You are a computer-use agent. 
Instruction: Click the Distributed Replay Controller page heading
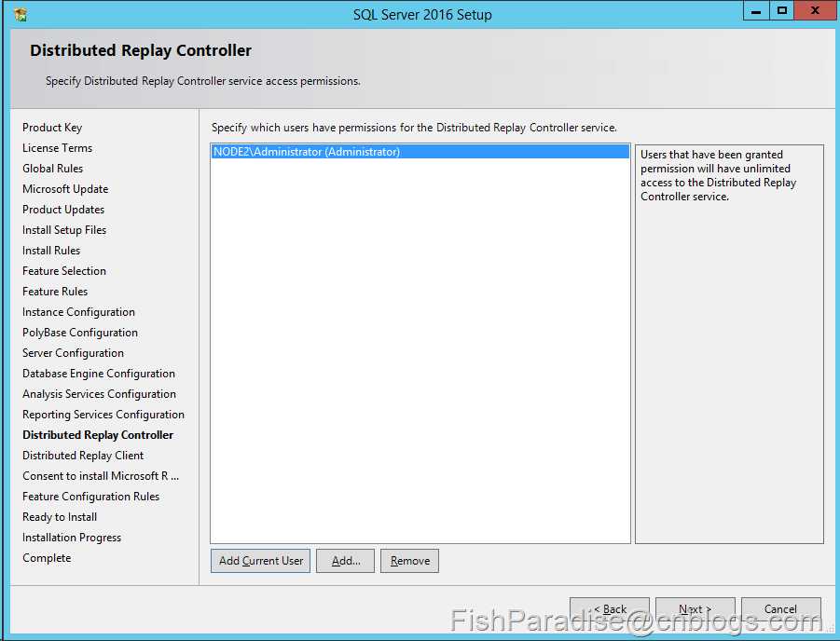pos(141,50)
